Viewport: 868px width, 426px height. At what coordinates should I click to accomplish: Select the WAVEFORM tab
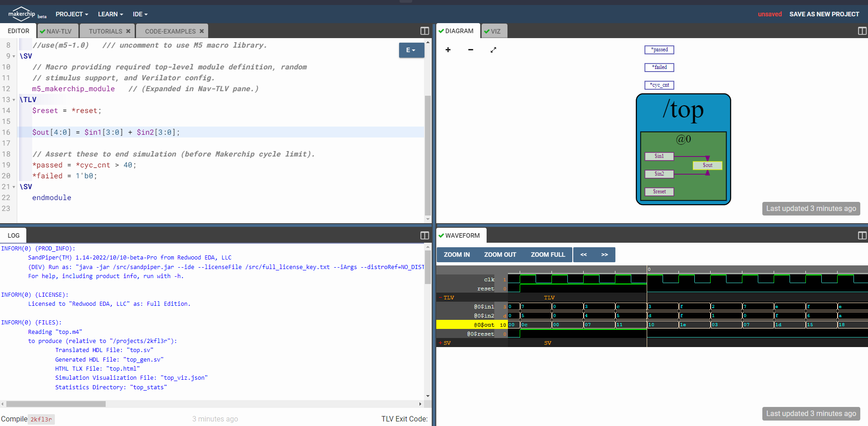click(x=461, y=235)
